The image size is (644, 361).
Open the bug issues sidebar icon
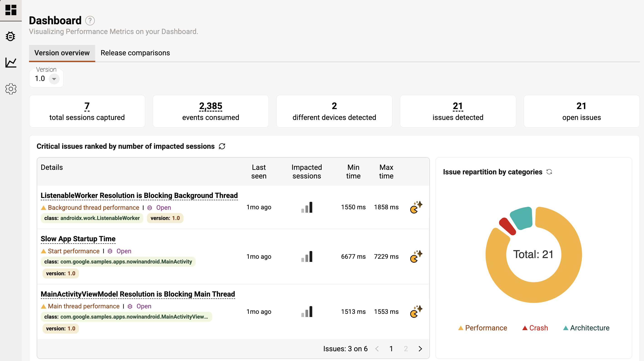pos(10,37)
